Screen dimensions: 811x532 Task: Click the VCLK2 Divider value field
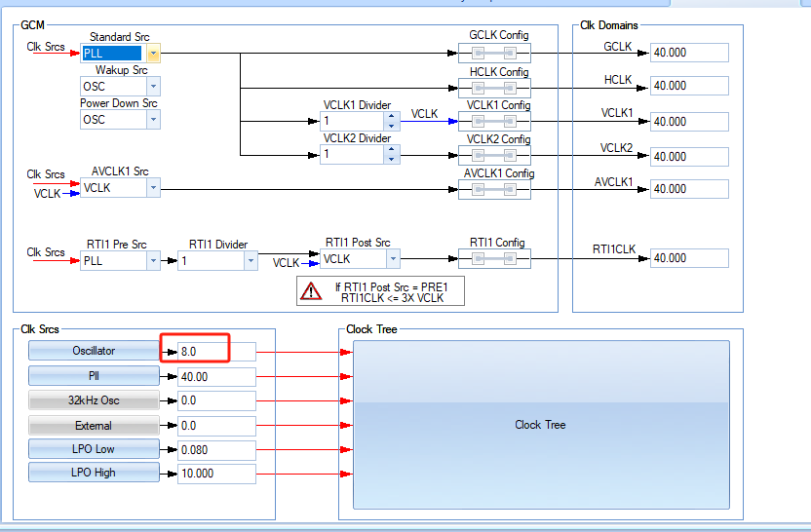point(352,154)
